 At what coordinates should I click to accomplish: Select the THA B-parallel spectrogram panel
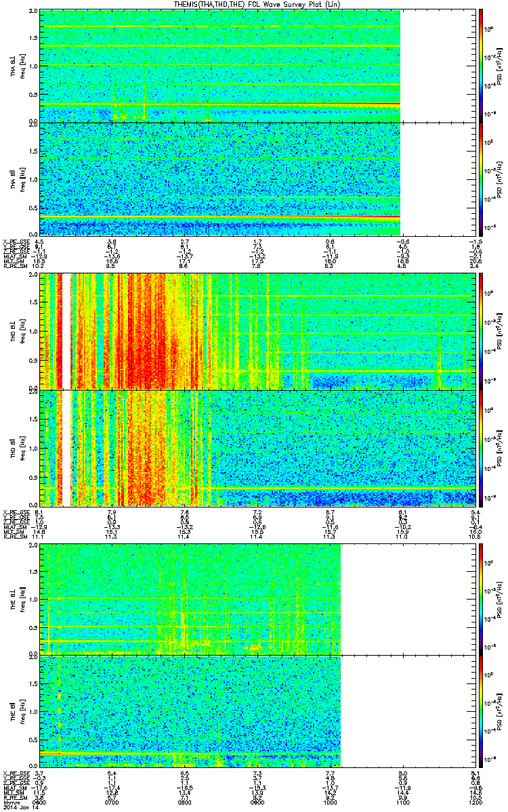click(x=258, y=178)
